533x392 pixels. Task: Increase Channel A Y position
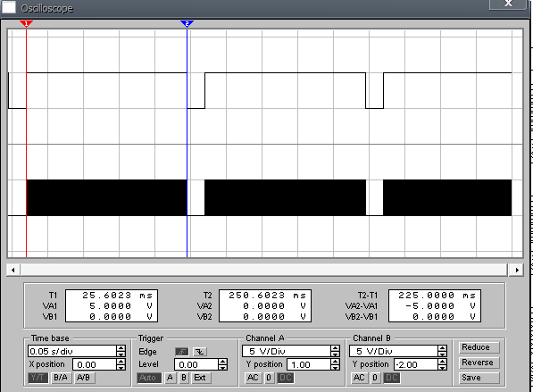pyautogui.click(x=335, y=362)
